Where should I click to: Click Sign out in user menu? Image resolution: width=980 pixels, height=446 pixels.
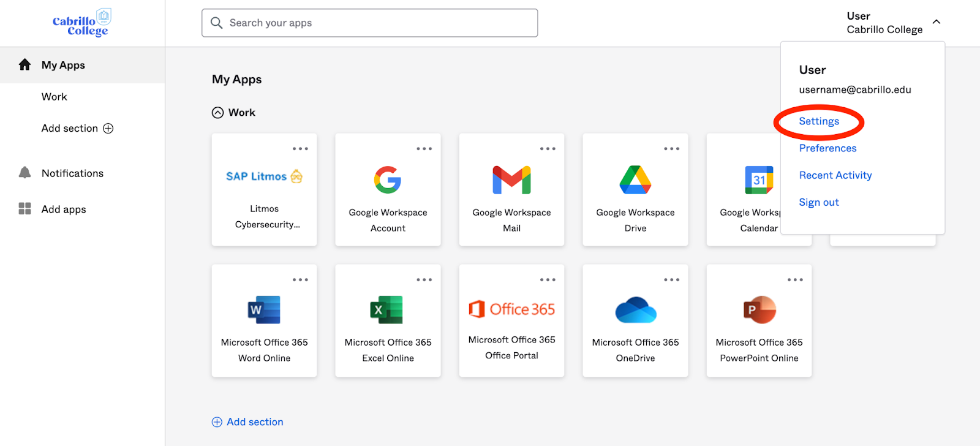pos(819,202)
